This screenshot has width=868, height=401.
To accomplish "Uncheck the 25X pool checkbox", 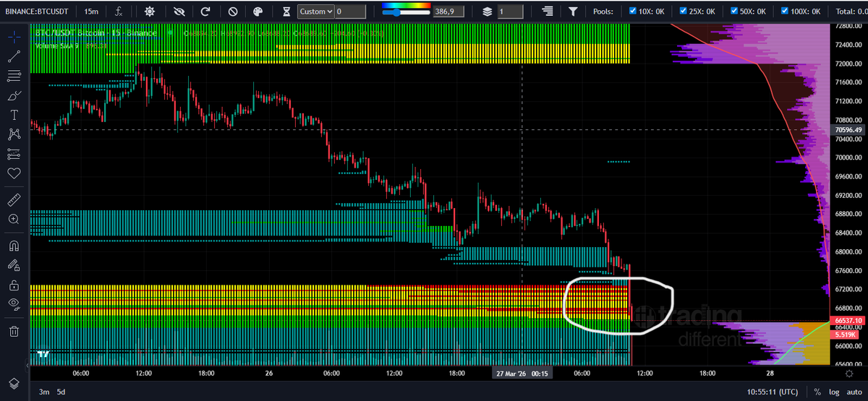I will coord(684,12).
